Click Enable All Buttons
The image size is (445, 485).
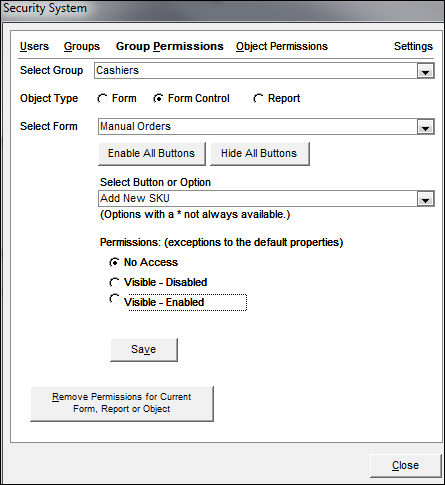tap(152, 153)
